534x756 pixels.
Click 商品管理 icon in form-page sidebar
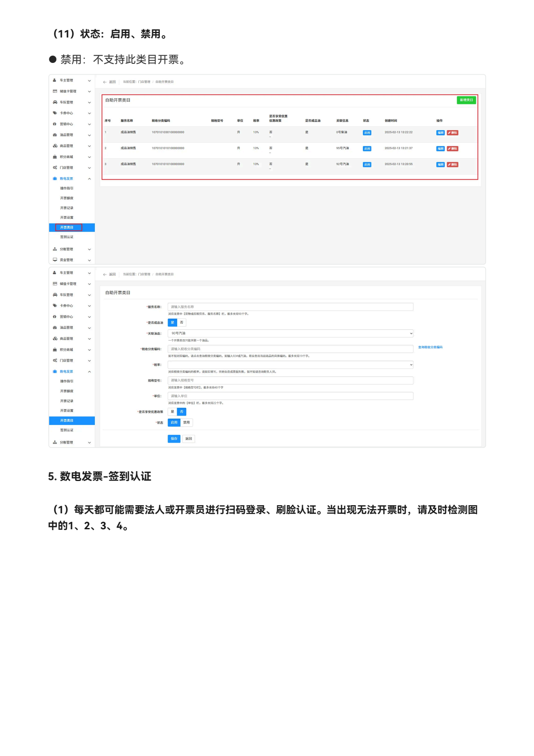[55, 339]
